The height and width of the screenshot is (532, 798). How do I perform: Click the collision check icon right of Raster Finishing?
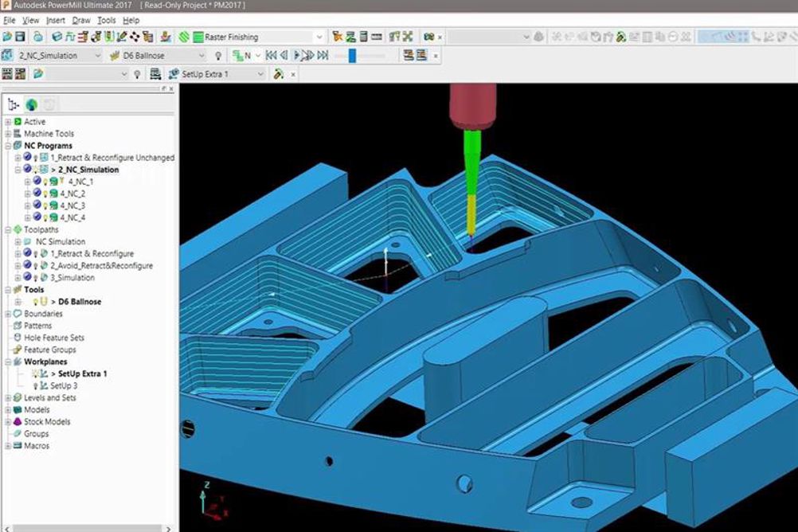(x=337, y=37)
